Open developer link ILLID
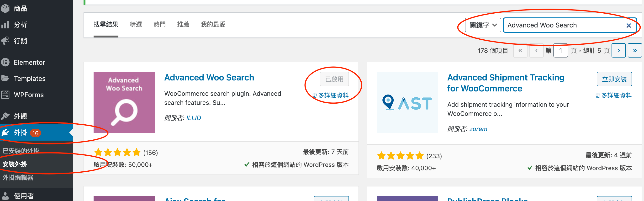The width and height of the screenshot is (644, 201). (x=194, y=118)
